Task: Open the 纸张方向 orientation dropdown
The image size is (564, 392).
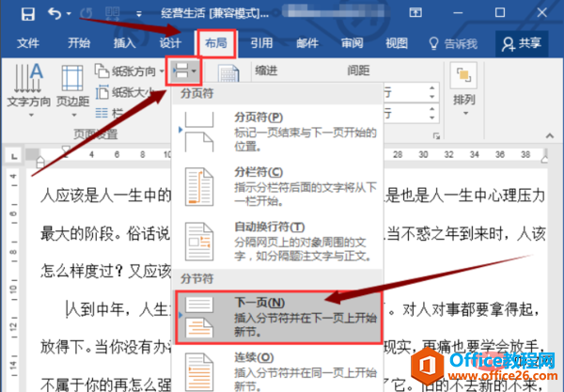Action: click(130, 71)
